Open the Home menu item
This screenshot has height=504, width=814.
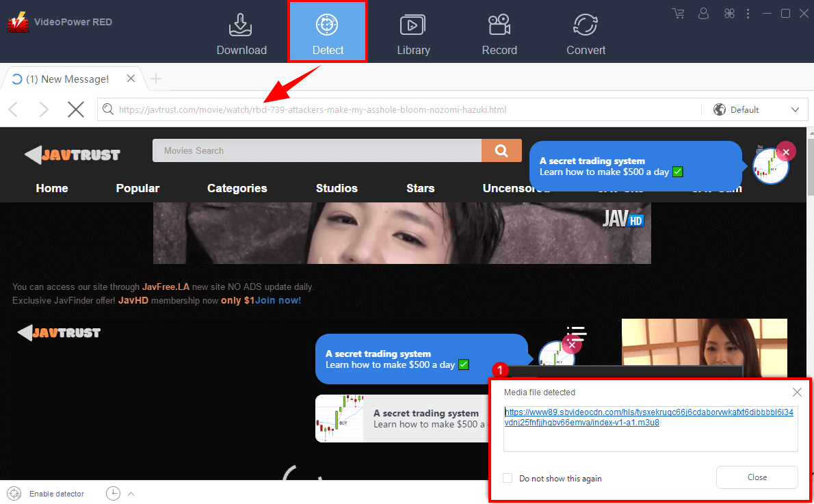52,189
